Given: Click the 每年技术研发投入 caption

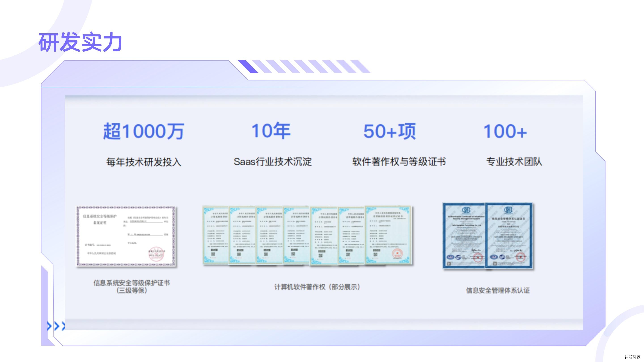Looking at the screenshot, I should coord(144,162).
